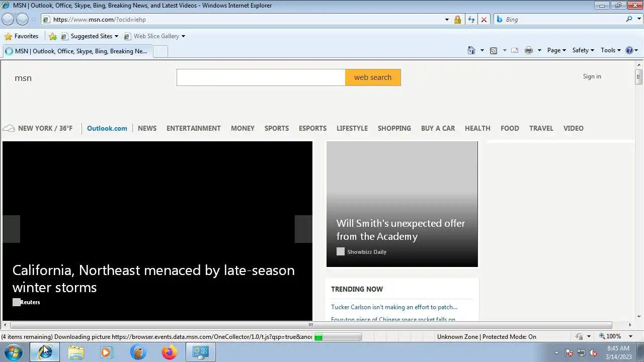View the security lock report icon

(x=457, y=20)
